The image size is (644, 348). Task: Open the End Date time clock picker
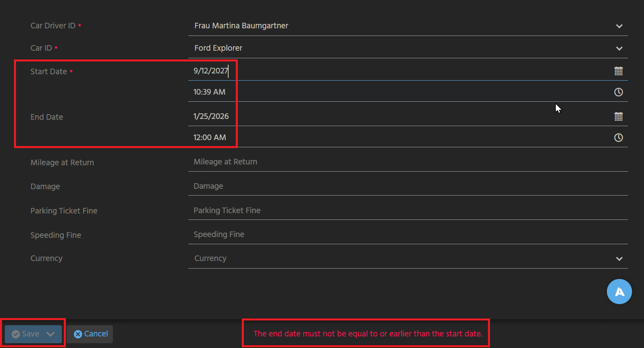click(x=618, y=138)
